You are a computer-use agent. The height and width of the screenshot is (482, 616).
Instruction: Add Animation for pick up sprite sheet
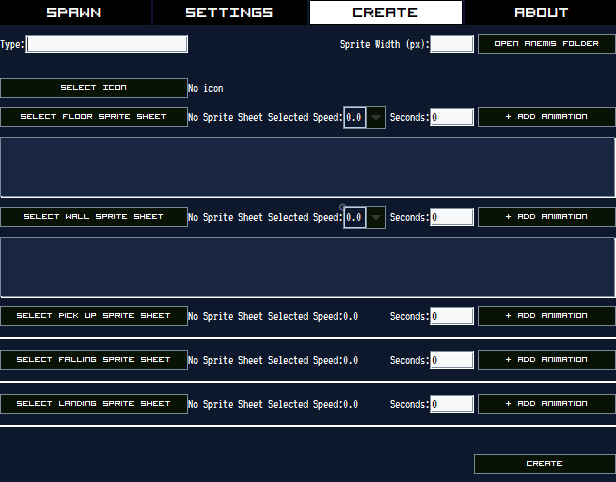pos(546,316)
